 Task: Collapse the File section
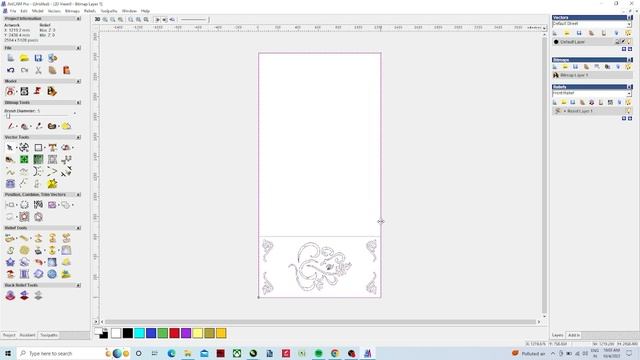pyautogui.click(x=78, y=48)
